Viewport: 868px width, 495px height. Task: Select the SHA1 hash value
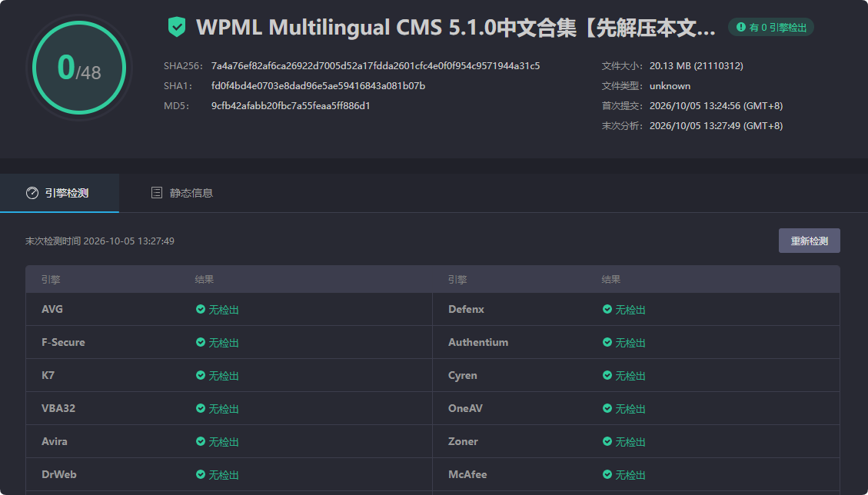point(318,86)
